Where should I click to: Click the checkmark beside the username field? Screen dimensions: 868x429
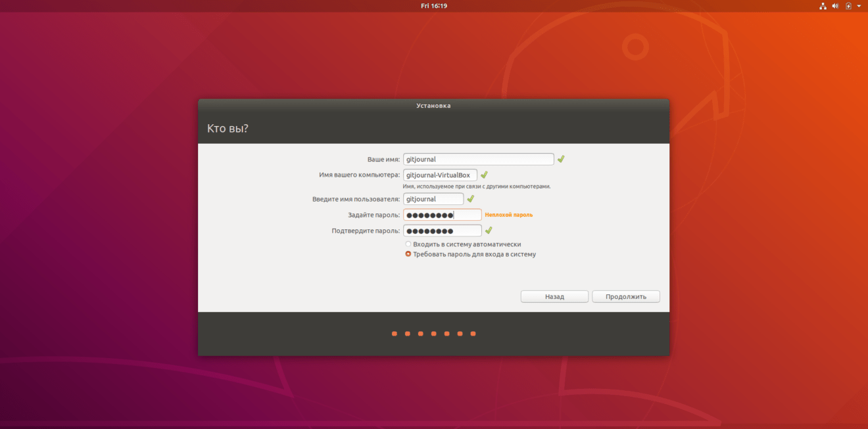tap(471, 198)
